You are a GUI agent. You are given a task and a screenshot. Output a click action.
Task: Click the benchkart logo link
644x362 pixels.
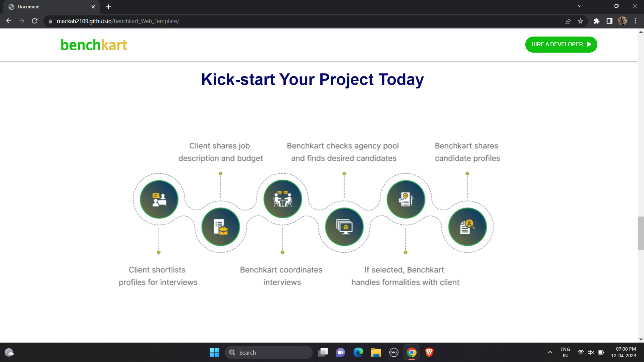[94, 45]
